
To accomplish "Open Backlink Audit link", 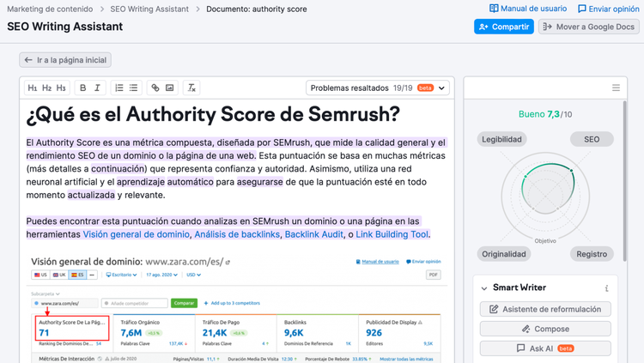I will point(314,234).
